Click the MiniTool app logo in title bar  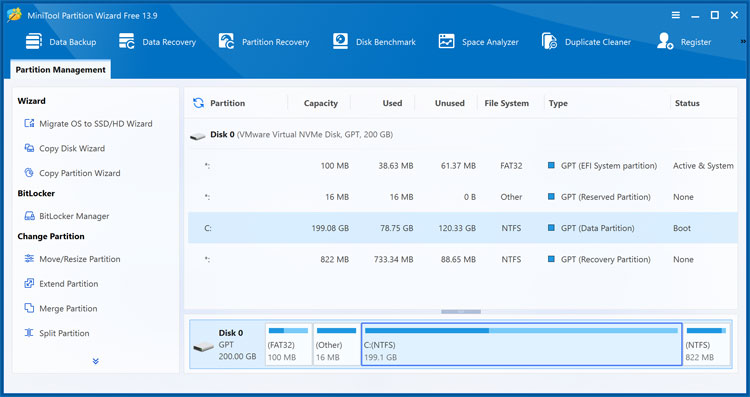click(14, 15)
